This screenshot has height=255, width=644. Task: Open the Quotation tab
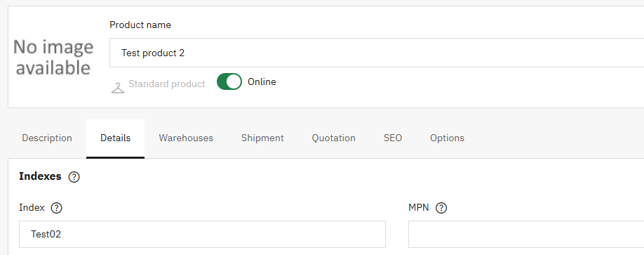tap(333, 138)
